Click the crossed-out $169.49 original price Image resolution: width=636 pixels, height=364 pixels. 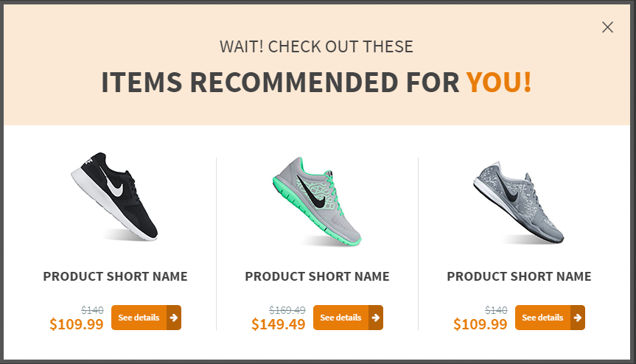coord(287,310)
